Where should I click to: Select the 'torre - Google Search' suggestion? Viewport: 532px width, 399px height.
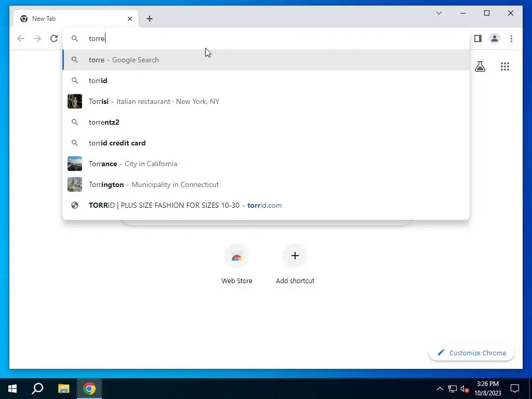pyautogui.click(x=266, y=60)
